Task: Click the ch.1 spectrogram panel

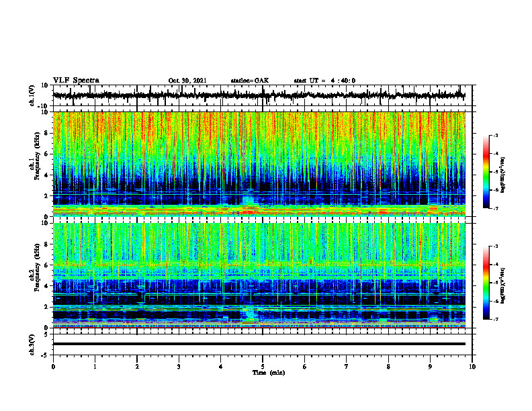Action: pos(259,164)
